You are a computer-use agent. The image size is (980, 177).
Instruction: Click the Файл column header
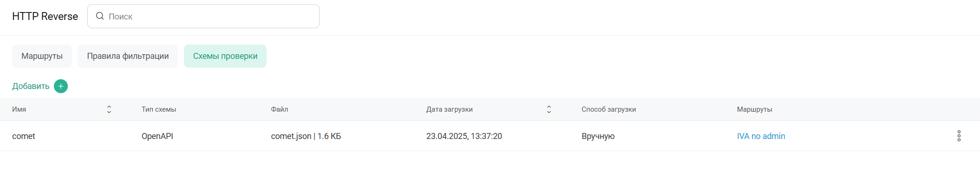[280, 109]
